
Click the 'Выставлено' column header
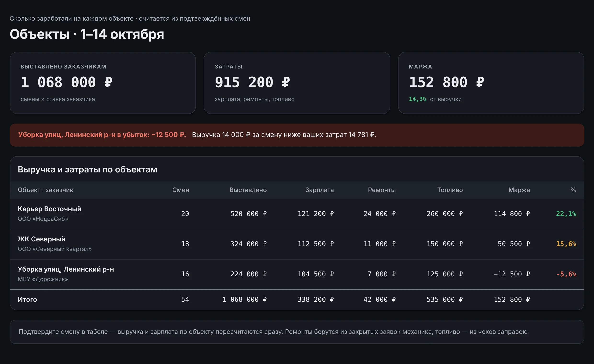[248, 190]
